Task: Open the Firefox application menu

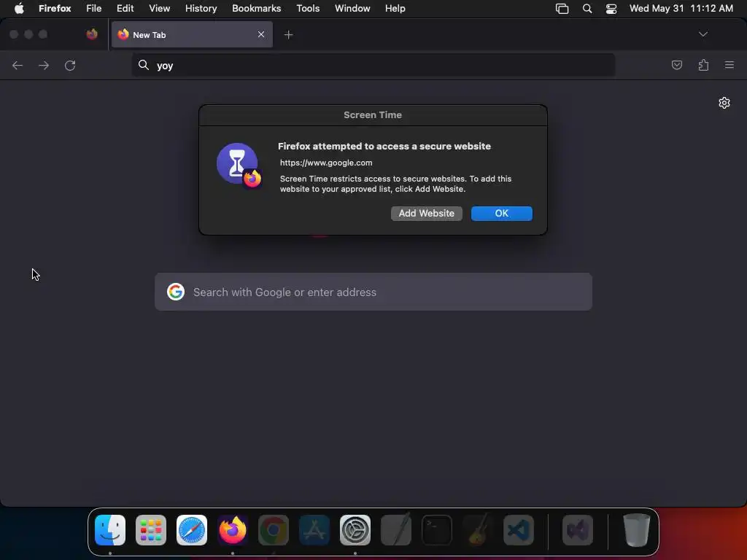Action: [55, 9]
